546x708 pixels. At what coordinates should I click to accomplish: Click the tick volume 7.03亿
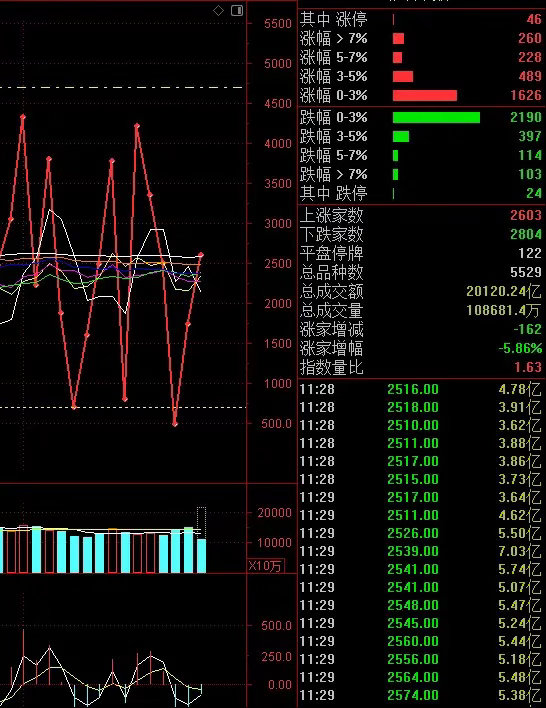[x=520, y=551]
